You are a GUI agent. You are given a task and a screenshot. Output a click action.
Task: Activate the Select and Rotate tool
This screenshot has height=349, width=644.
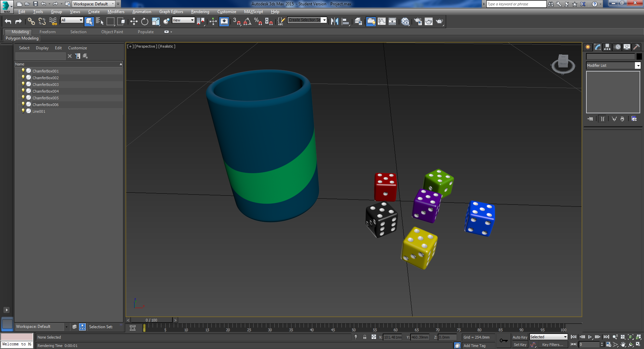[145, 21]
